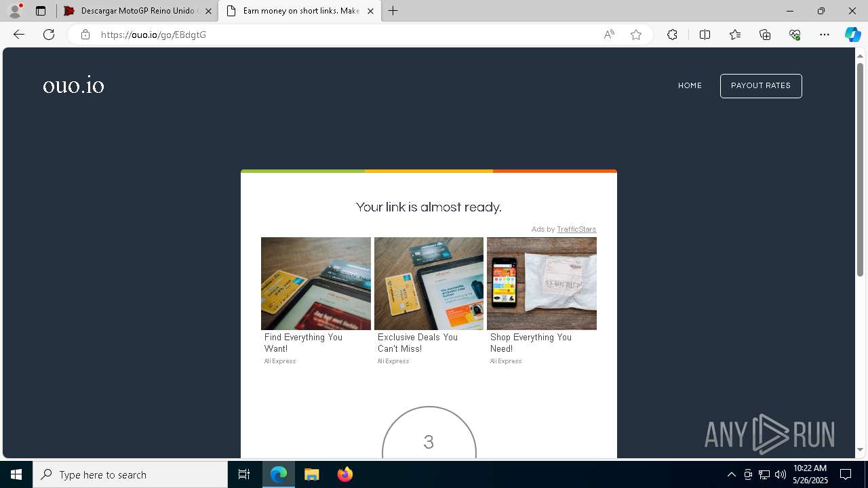
Task: Activate the Read aloud icon
Action: pyautogui.click(x=609, y=35)
